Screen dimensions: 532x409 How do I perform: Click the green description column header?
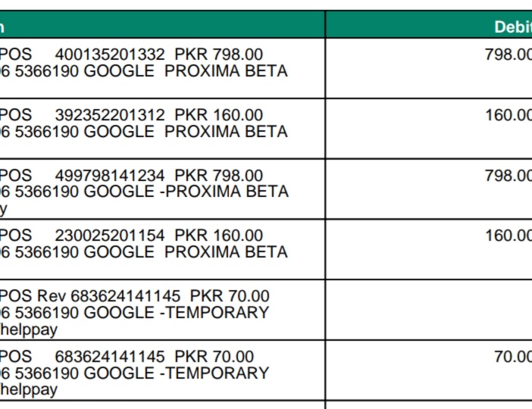(162, 24)
